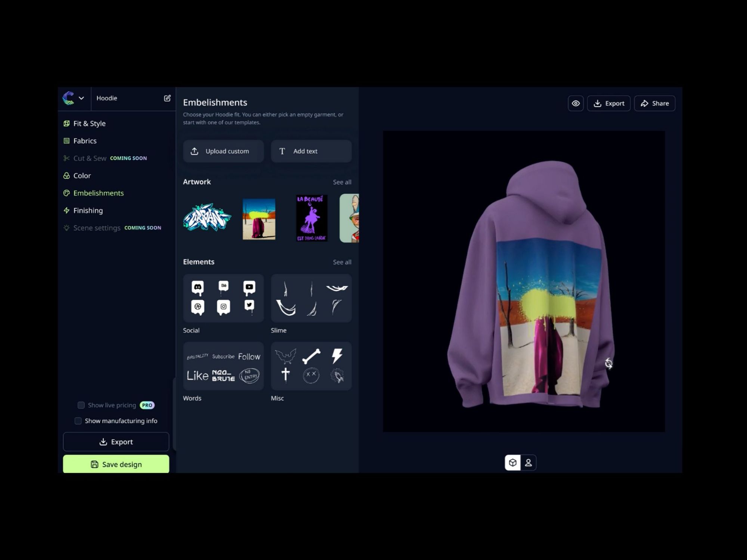Switch to person avatar view
Image resolution: width=747 pixels, height=560 pixels.
click(x=528, y=463)
